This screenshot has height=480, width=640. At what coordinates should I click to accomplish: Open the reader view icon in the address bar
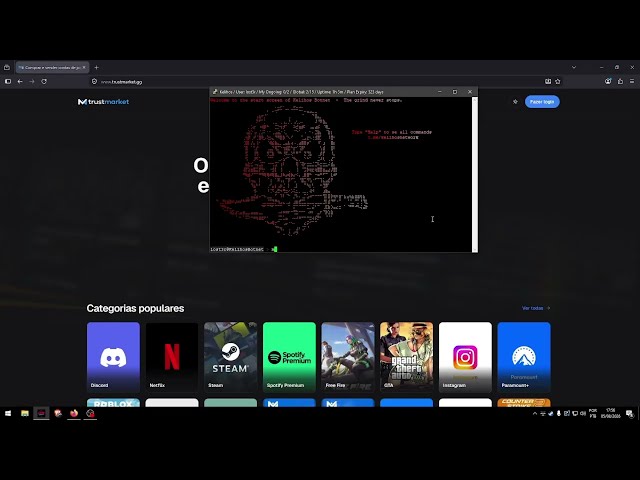coord(548,82)
